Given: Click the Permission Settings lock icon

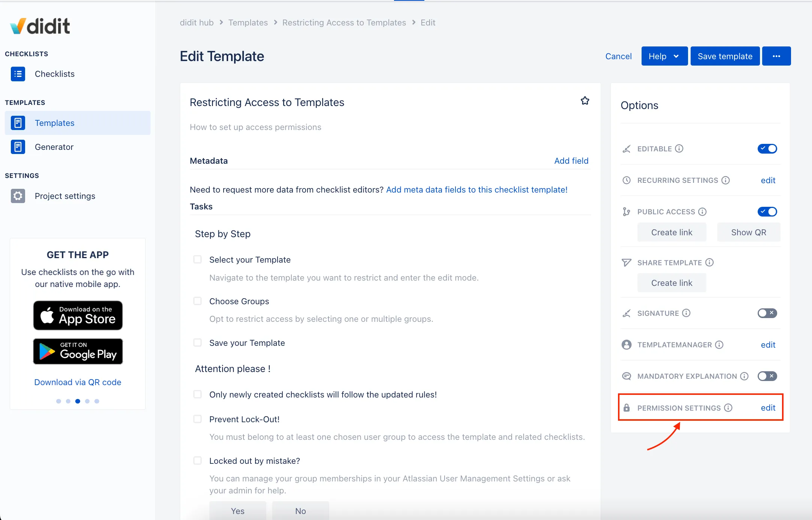Looking at the screenshot, I should (x=627, y=408).
